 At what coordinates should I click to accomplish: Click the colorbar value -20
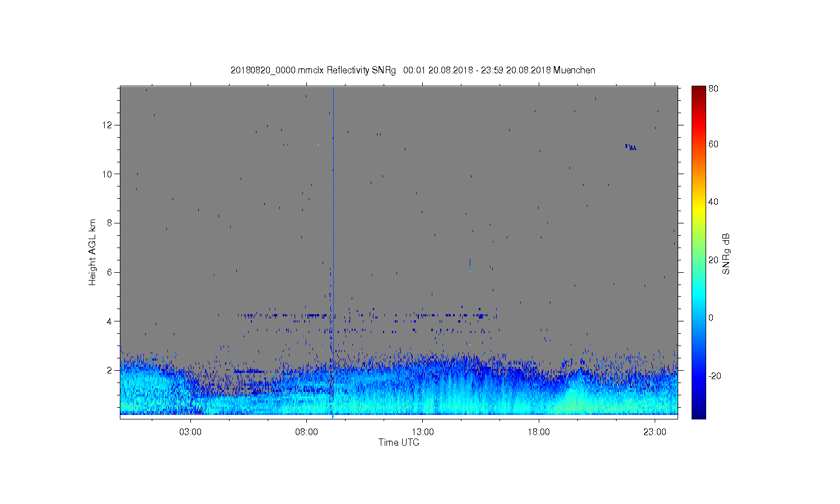pyautogui.click(x=715, y=376)
